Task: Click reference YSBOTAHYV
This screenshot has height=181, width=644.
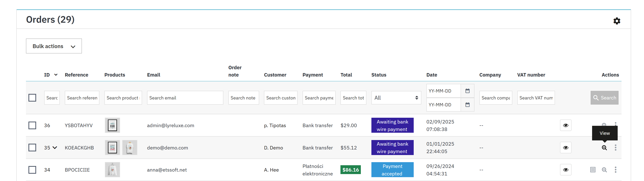Action: pyautogui.click(x=78, y=125)
